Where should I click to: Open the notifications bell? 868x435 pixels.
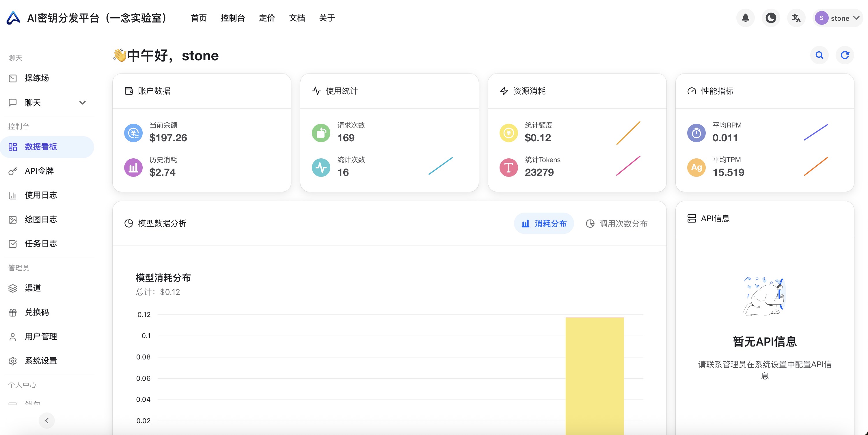coord(745,18)
